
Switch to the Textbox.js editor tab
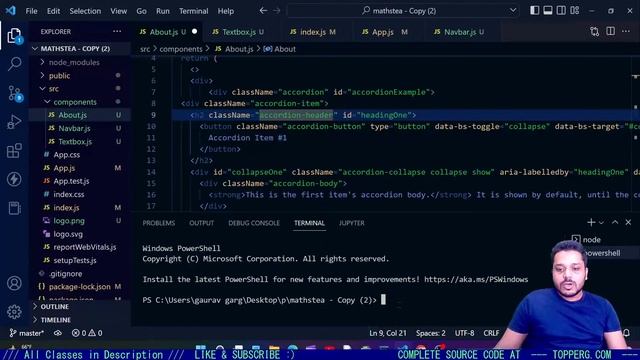[x=238, y=32]
